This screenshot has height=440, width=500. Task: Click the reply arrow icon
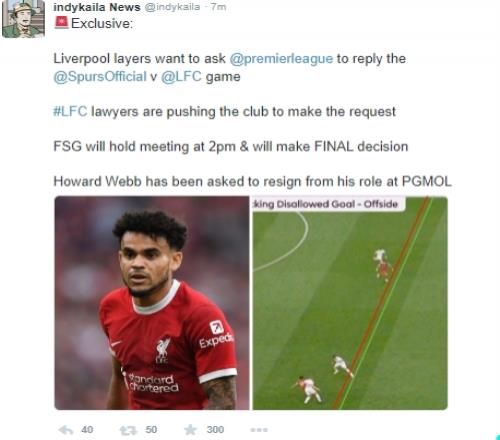coord(66,430)
